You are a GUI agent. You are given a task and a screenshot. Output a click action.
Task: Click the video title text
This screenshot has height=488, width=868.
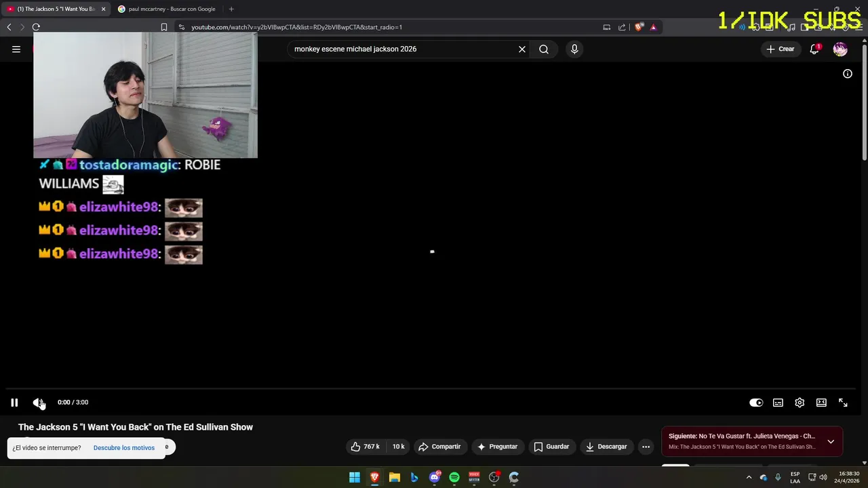(x=136, y=427)
